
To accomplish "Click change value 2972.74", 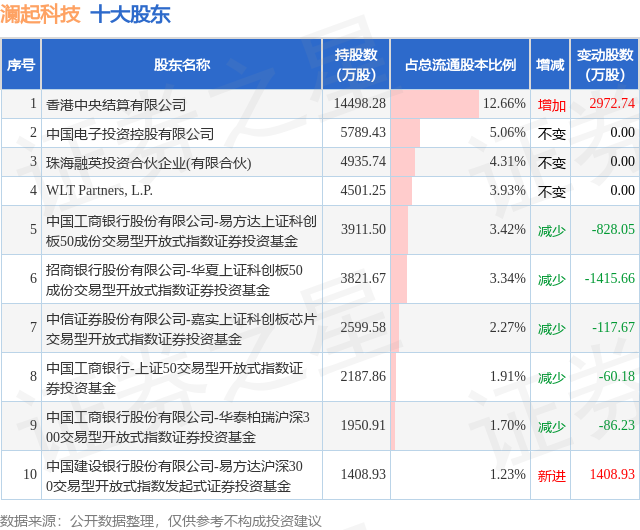I will (x=612, y=103).
